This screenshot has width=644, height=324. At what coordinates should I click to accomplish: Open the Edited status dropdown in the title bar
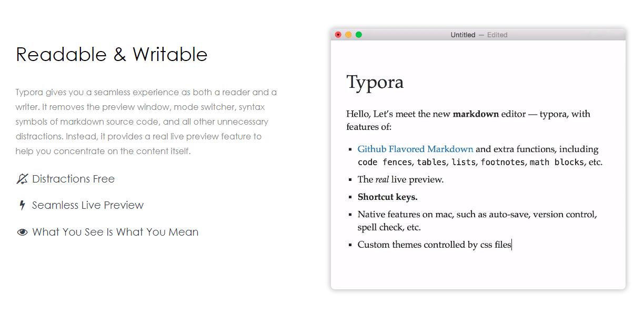point(497,35)
